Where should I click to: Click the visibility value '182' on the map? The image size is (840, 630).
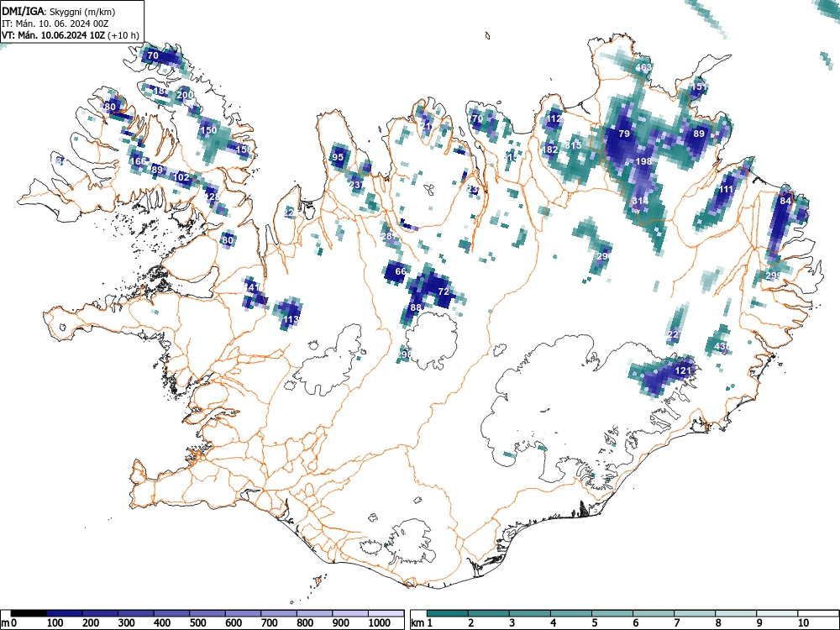(550, 150)
